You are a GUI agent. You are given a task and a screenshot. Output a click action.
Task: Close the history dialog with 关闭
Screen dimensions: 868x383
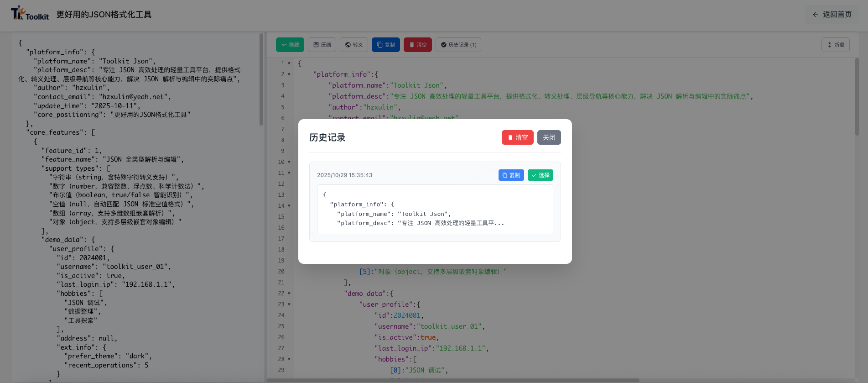tap(549, 137)
